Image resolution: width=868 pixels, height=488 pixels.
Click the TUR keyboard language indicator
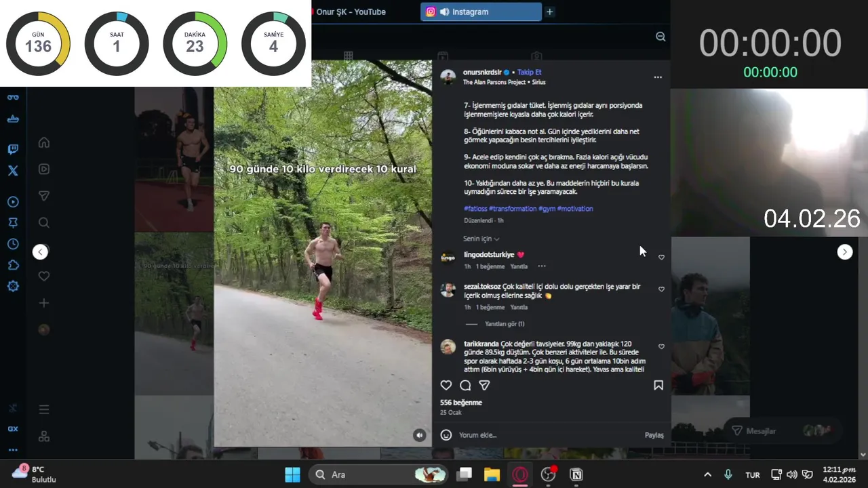753,475
